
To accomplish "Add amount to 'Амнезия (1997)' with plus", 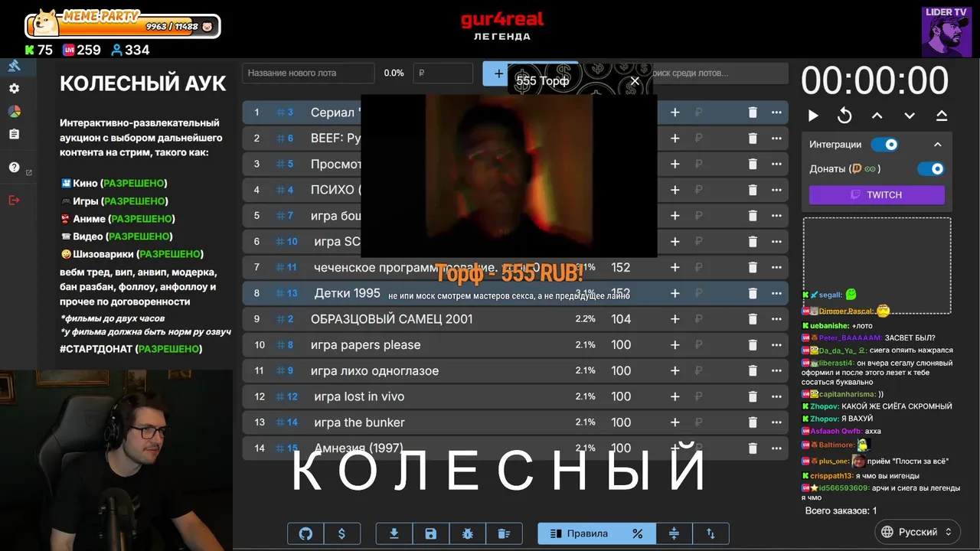I will click(x=675, y=448).
